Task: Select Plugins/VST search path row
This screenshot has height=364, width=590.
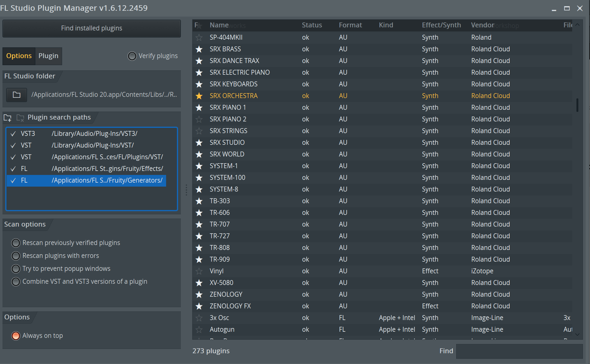Action: click(86, 157)
